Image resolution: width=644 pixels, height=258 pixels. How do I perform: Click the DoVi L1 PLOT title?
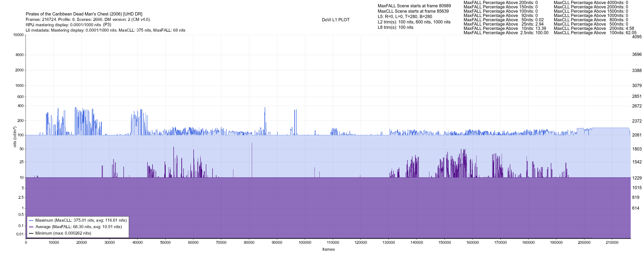coord(336,20)
